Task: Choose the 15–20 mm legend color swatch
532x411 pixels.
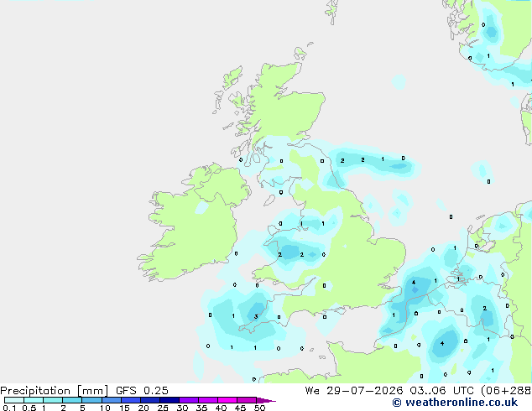Action: pos(131,400)
